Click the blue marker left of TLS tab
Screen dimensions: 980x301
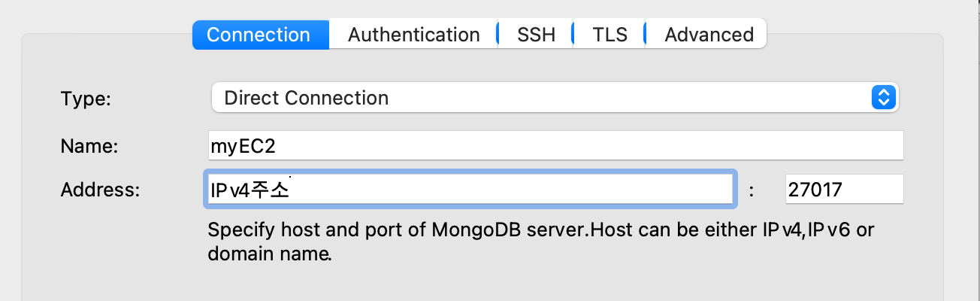[573, 35]
